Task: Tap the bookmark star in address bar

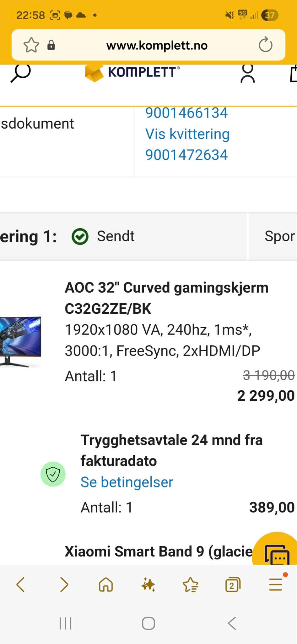Action: coord(31,45)
